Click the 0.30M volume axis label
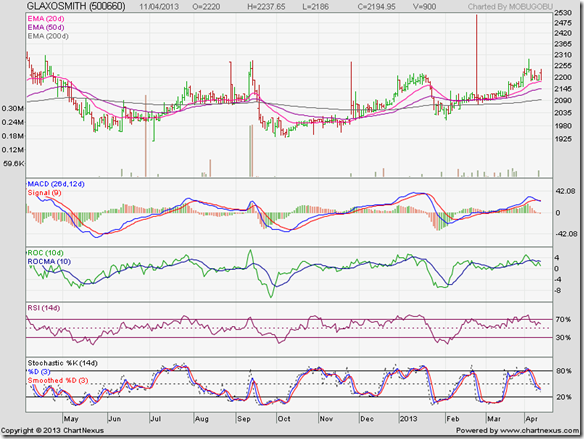Screen dimensions: 584x439 pyautogui.click(x=13, y=108)
